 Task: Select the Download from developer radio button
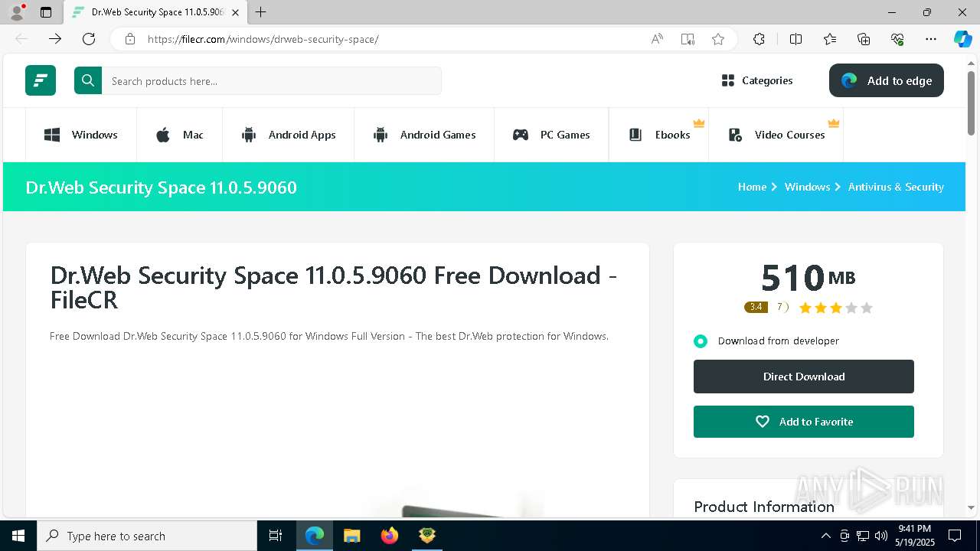(x=701, y=341)
